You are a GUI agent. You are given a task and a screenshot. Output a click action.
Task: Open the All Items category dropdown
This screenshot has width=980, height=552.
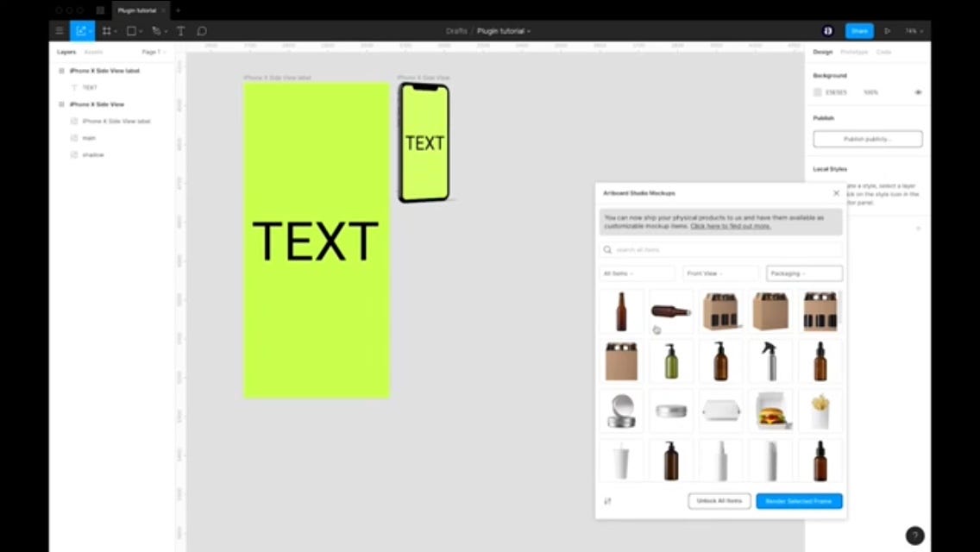pyautogui.click(x=635, y=273)
